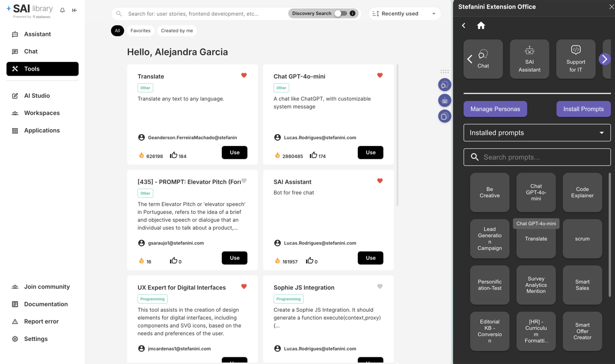The height and width of the screenshot is (364, 615).
Task: Click the library search input field
Action: [205, 14]
